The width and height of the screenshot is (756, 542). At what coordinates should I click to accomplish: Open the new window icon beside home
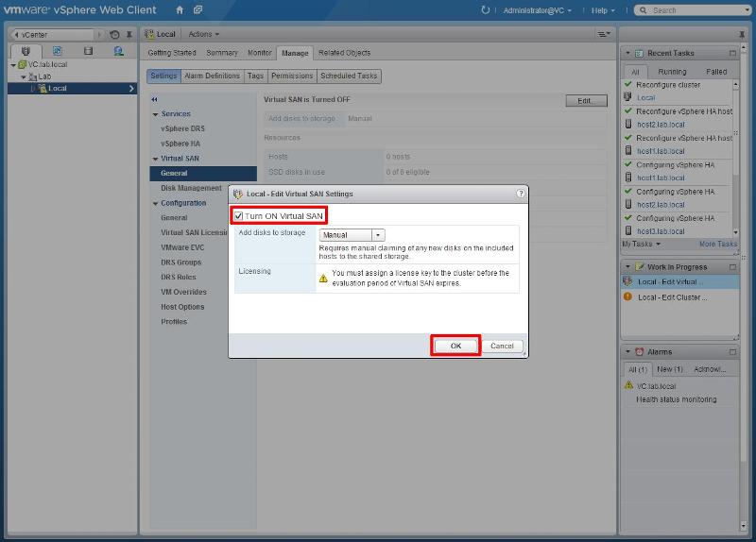198,9
